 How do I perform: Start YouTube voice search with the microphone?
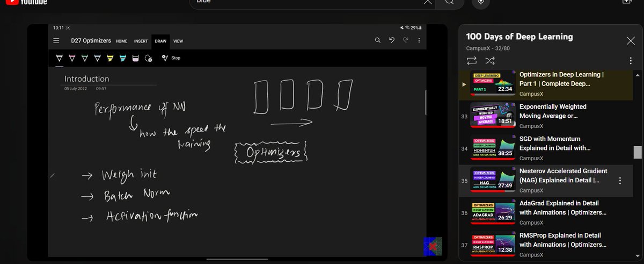(x=481, y=2)
